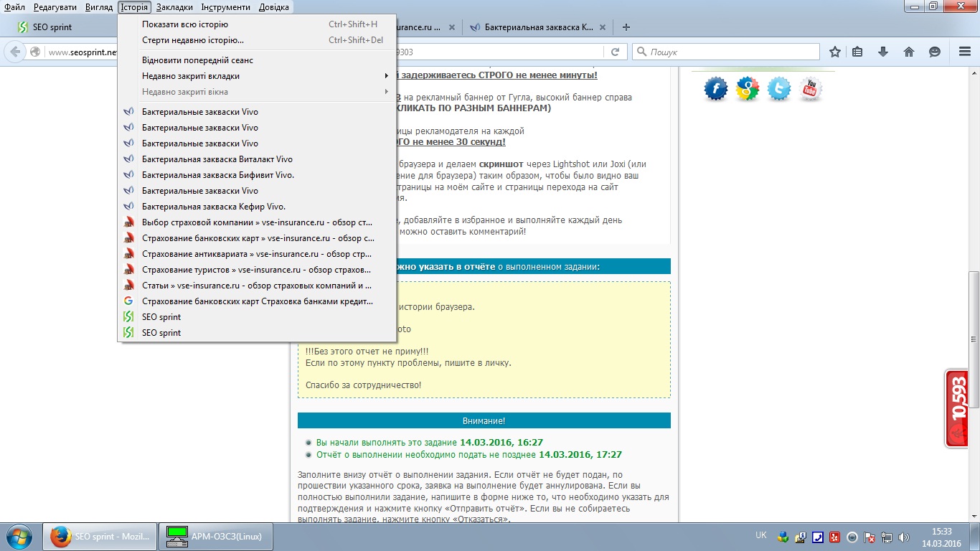Image resolution: width=980 pixels, height=551 pixels.
Task: Open the Downloads arrow icon
Action: (x=883, y=52)
